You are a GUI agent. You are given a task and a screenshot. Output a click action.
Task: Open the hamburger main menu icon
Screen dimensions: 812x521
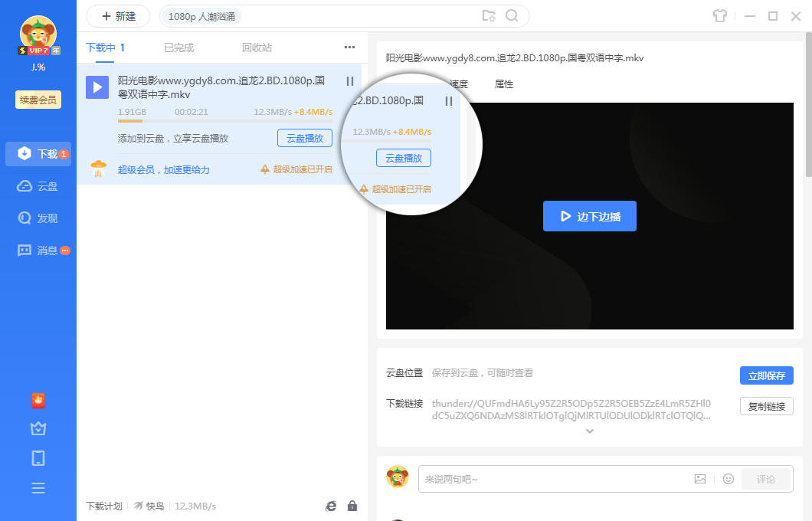coord(38,488)
